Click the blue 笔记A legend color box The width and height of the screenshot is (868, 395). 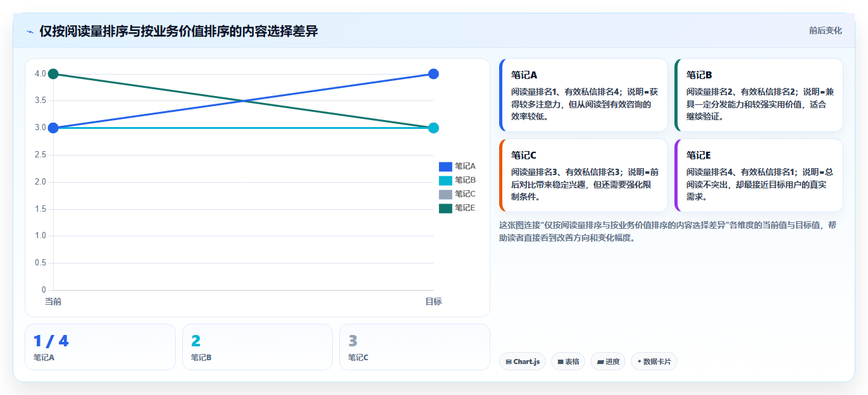pyautogui.click(x=445, y=166)
